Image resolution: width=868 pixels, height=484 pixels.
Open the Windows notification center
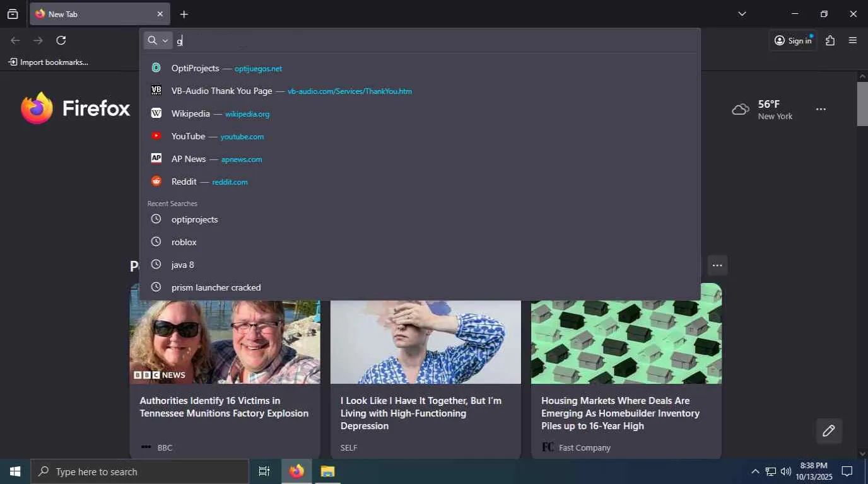point(848,471)
